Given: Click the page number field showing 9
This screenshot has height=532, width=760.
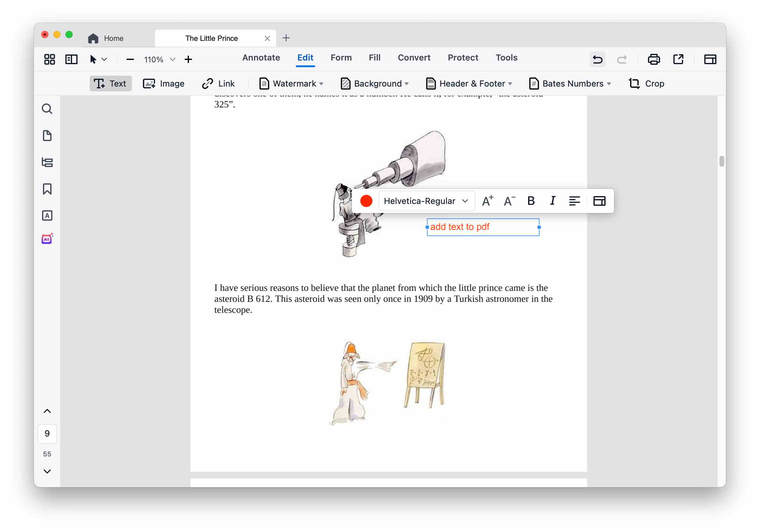Looking at the screenshot, I should click(47, 433).
